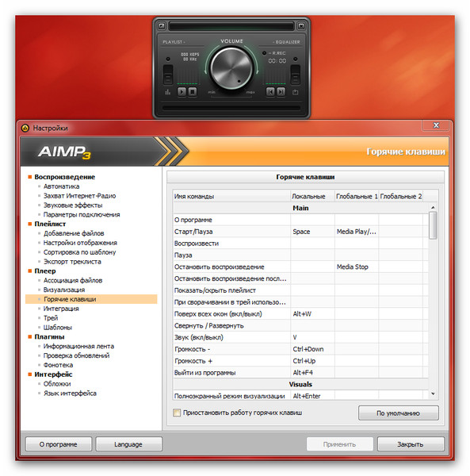470x476 pixels.
Task: Click the round VOLUME knob
Action: 231,68
